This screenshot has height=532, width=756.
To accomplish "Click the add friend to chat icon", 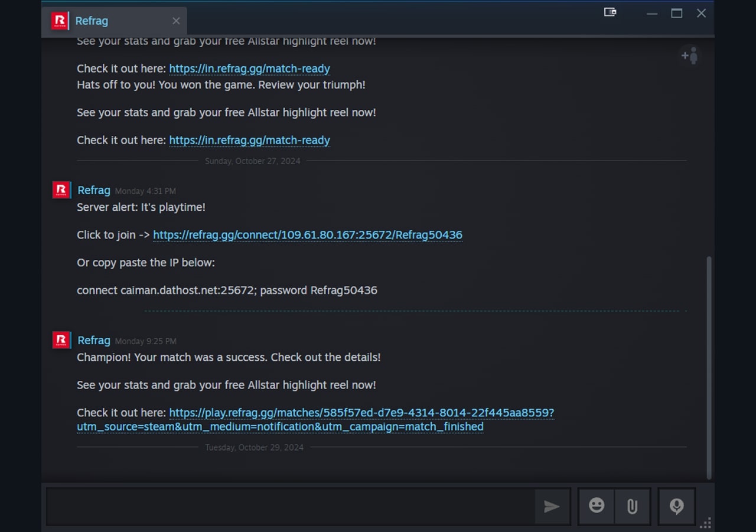I will click(689, 56).
